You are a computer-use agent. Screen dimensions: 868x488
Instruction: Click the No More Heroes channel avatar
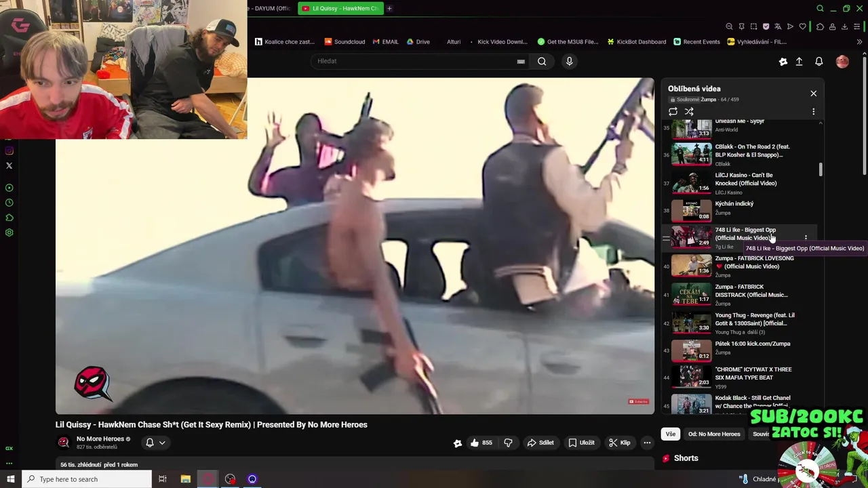click(x=64, y=443)
